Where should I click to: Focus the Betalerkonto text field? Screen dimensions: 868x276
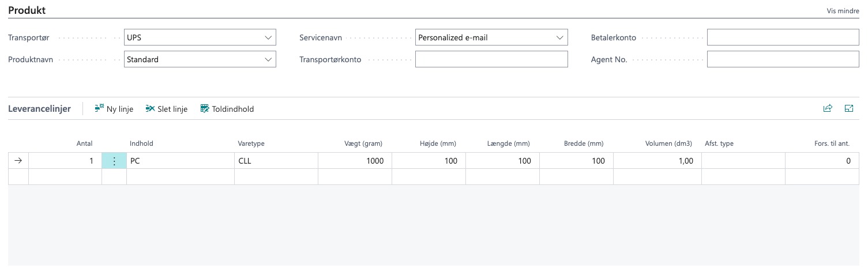783,38
